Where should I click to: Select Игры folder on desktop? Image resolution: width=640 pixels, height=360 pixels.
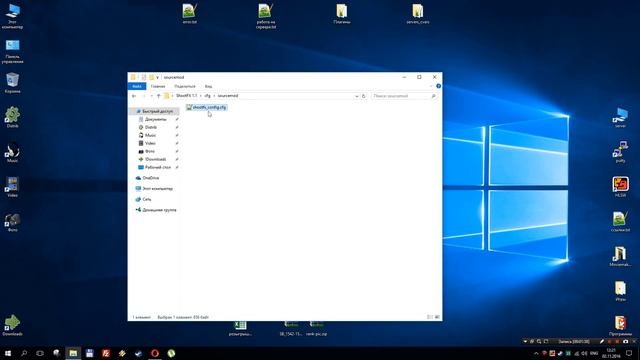620,291
